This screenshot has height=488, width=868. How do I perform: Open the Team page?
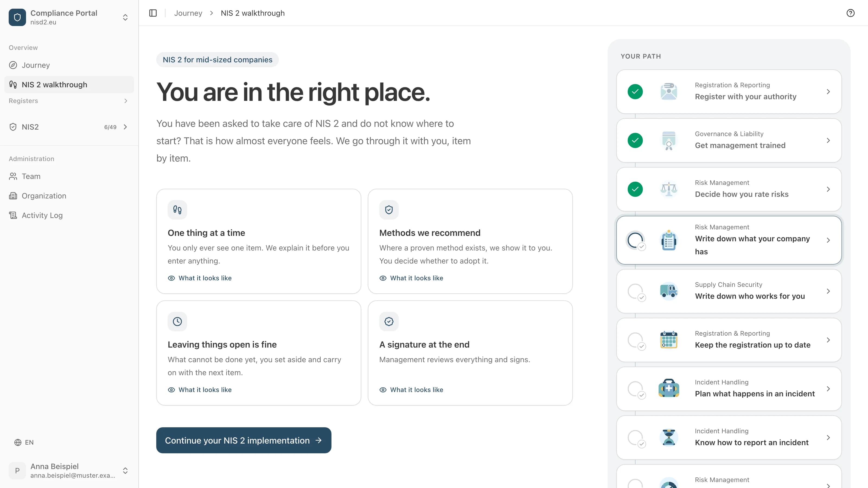69,176
